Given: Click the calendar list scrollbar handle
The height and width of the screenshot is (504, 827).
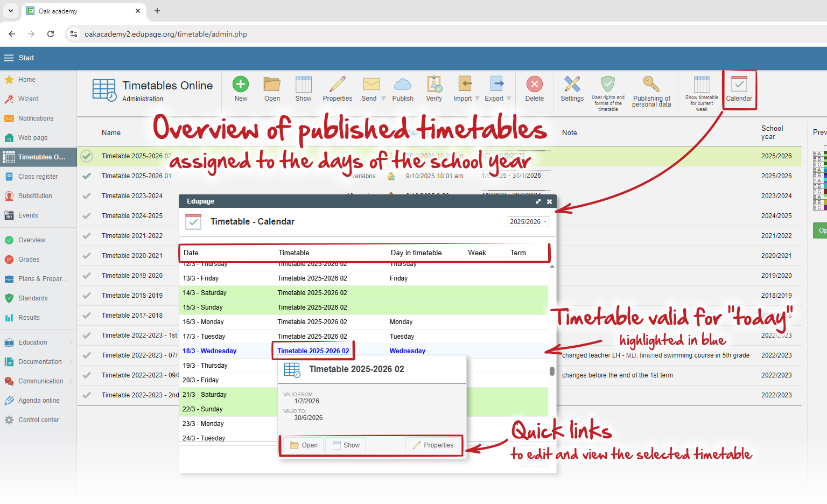Looking at the screenshot, I should click(x=552, y=371).
